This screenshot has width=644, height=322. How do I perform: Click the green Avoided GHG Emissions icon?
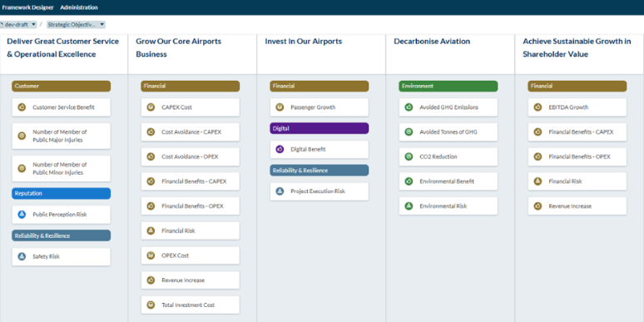point(409,107)
